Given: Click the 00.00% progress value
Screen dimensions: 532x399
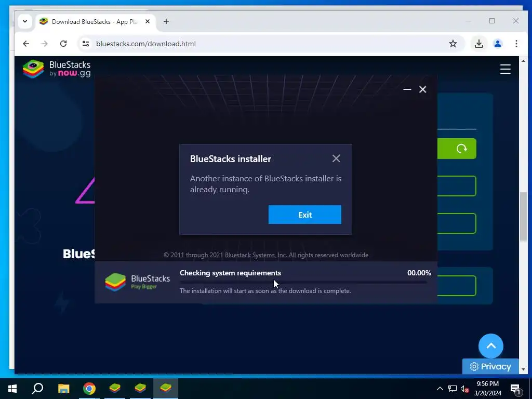Looking at the screenshot, I should point(419,273).
